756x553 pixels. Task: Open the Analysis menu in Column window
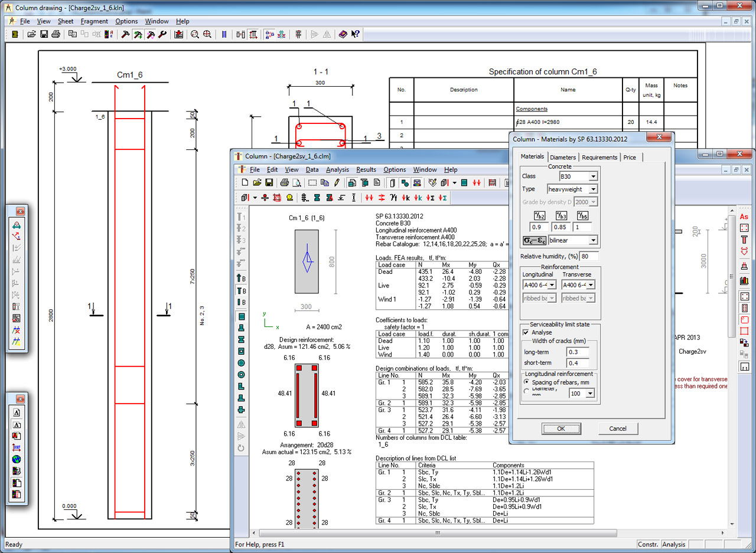point(337,170)
